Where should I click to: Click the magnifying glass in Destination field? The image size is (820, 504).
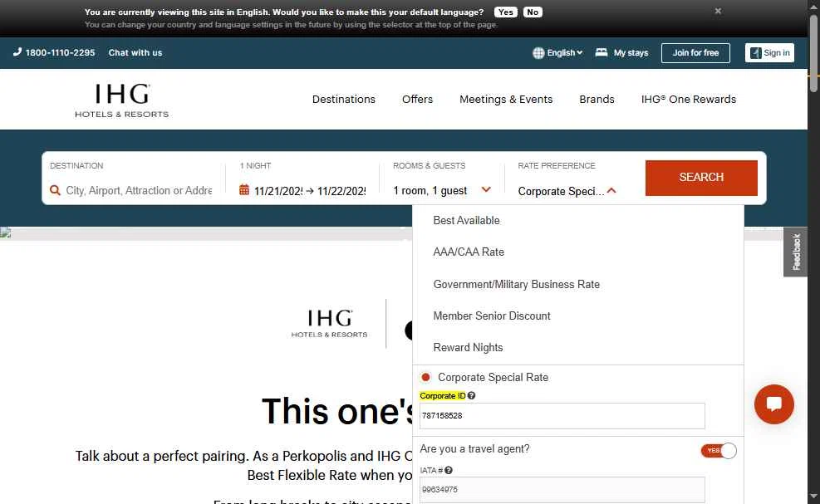pyautogui.click(x=55, y=190)
